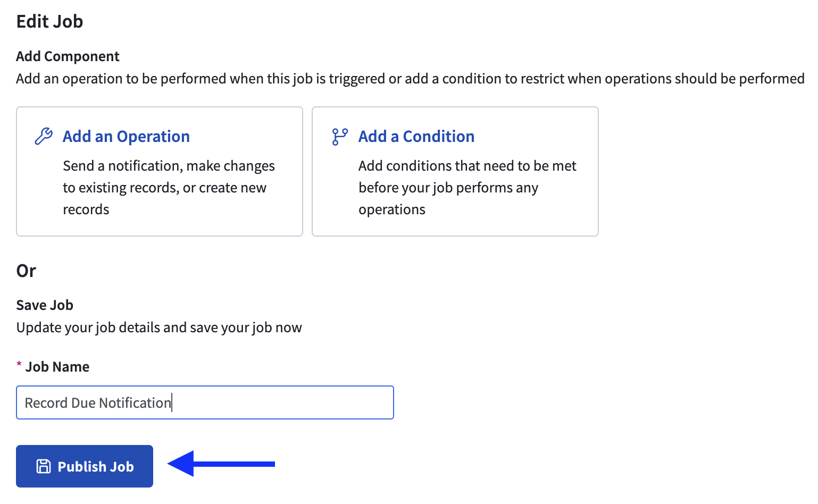Click the Job Name field label
The image size is (818, 504).
click(x=57, y=367)
